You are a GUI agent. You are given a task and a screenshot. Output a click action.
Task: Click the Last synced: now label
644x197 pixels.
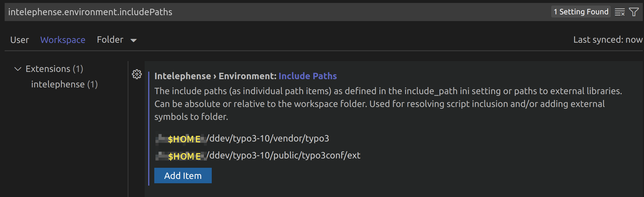click(x=608, y=39)
